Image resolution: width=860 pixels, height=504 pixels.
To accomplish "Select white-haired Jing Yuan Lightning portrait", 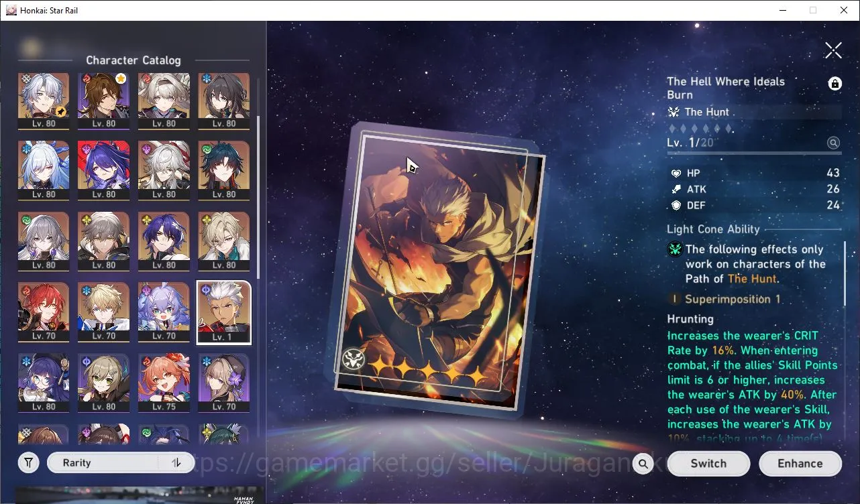I will pyautogui.click(x=164, y=170).
